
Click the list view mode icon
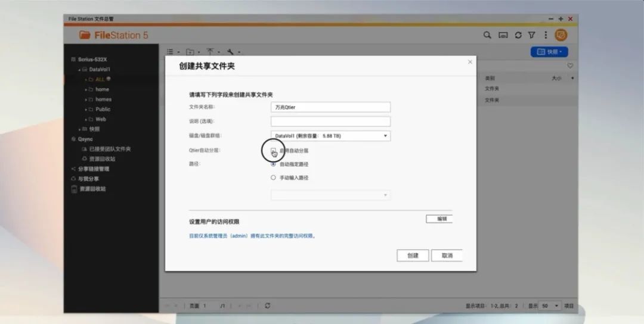(170, 52)
